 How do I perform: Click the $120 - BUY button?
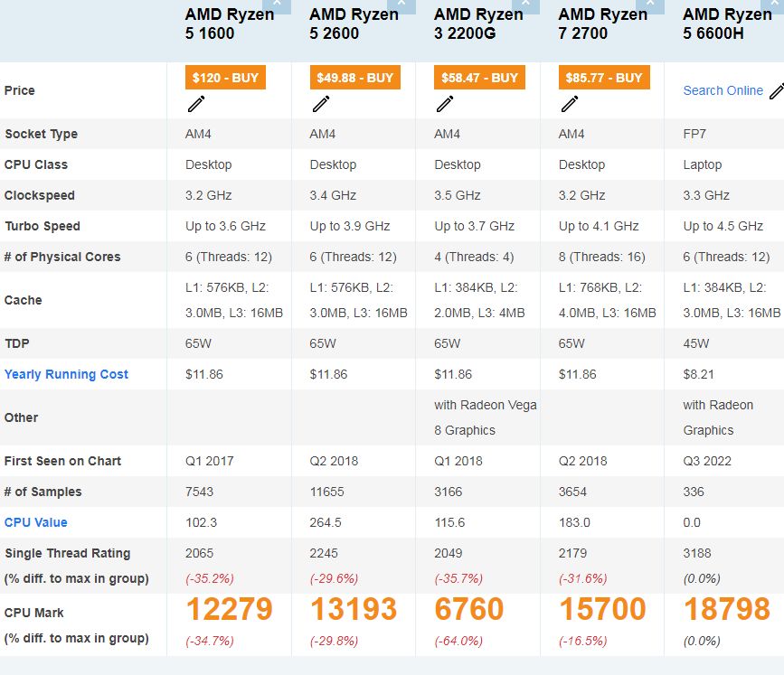[225, 78]
